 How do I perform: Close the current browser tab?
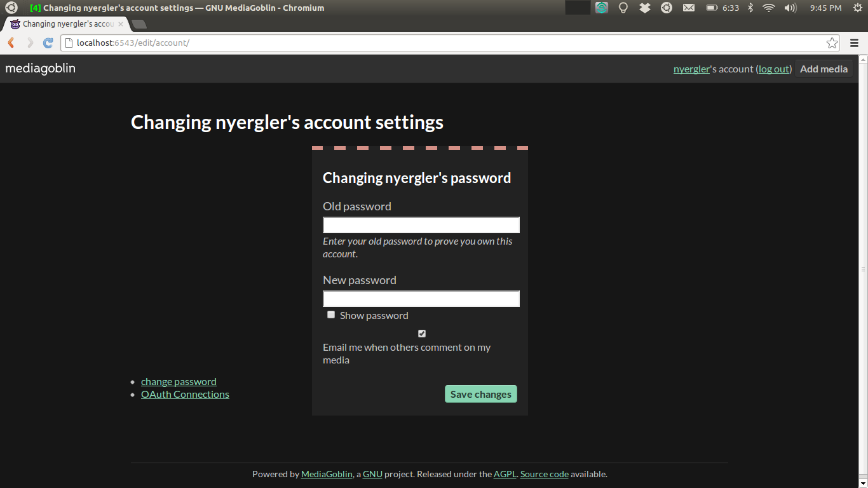(x=121, y=24)
